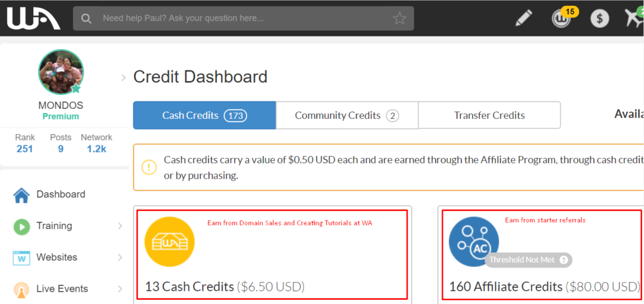
Task: Click the Credit Dashboard heading
Action: (201, 77)
